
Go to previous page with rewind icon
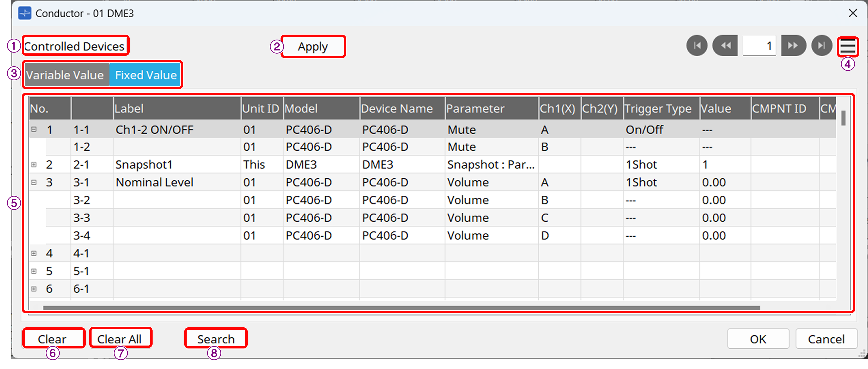click(x=726, y=46)
